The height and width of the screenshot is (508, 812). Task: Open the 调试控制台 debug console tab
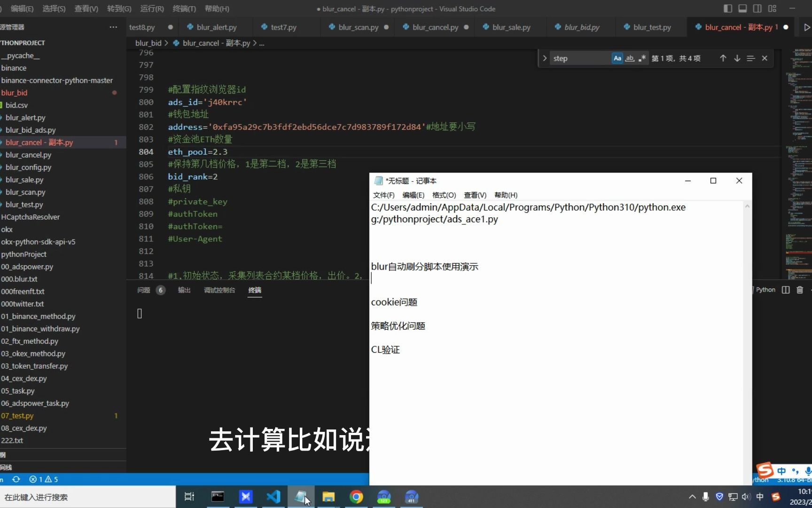tap(219, 290)
